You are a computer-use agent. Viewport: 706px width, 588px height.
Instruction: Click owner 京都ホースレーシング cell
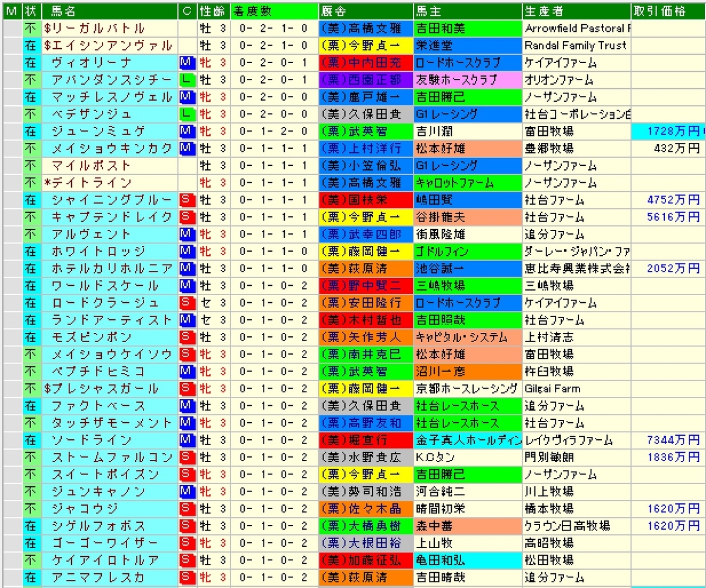point(468,389)
